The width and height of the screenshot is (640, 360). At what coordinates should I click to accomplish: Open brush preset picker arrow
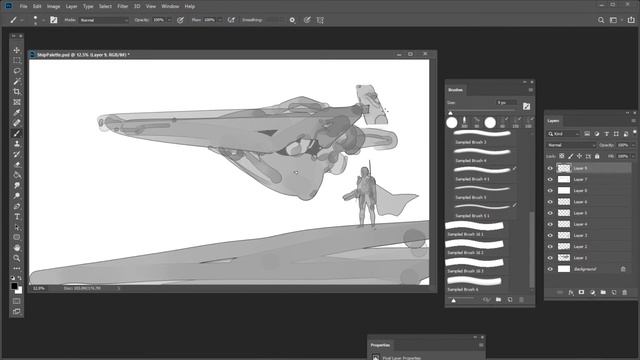point(43,20)
